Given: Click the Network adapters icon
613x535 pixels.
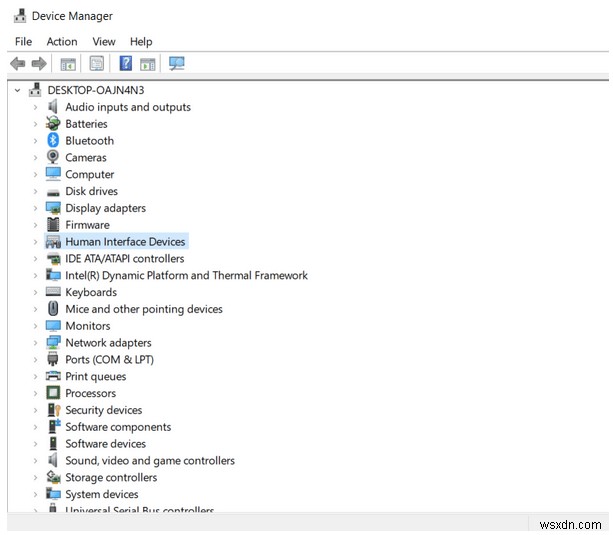Looking at the screenshot, I should point(53,342).
